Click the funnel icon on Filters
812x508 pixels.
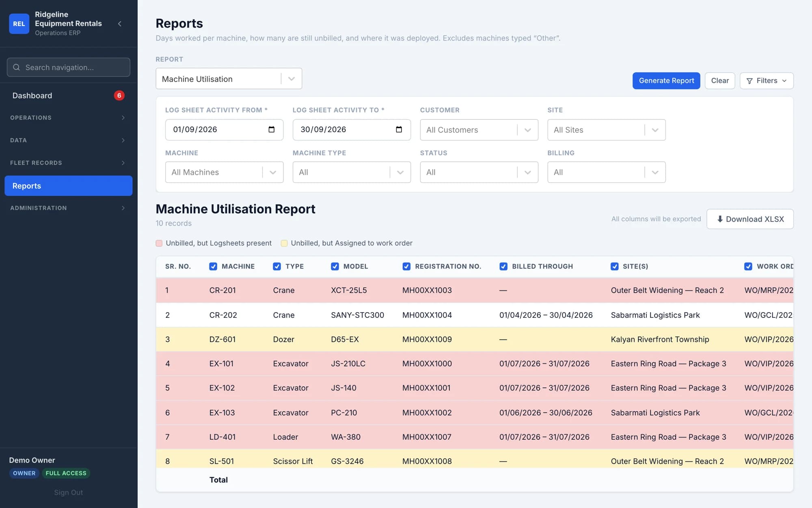(749, 81)
